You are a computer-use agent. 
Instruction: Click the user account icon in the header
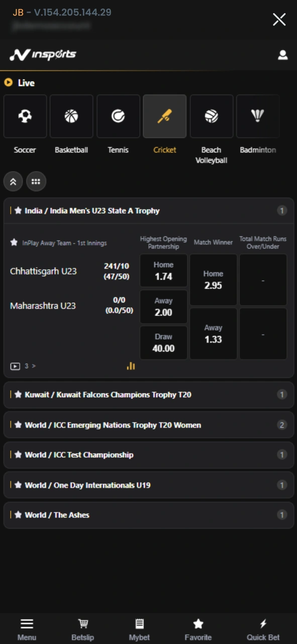tap(283, 55)
